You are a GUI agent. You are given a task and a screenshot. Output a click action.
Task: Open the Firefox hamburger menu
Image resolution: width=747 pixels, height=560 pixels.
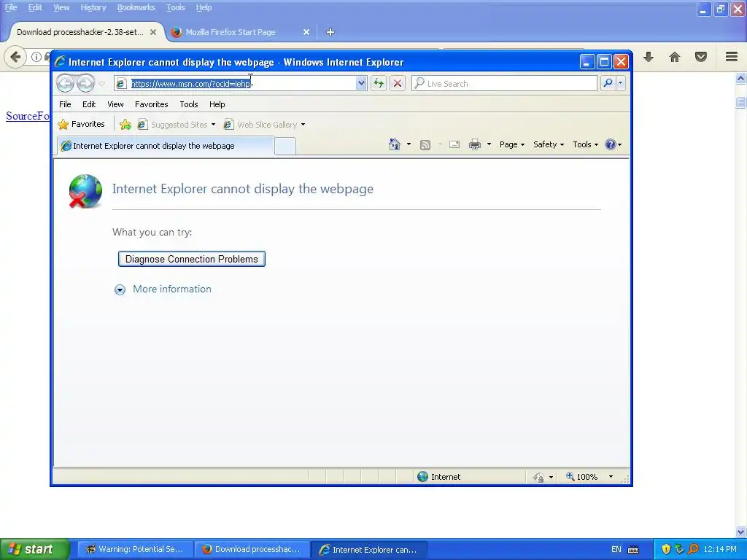point(732,57)
